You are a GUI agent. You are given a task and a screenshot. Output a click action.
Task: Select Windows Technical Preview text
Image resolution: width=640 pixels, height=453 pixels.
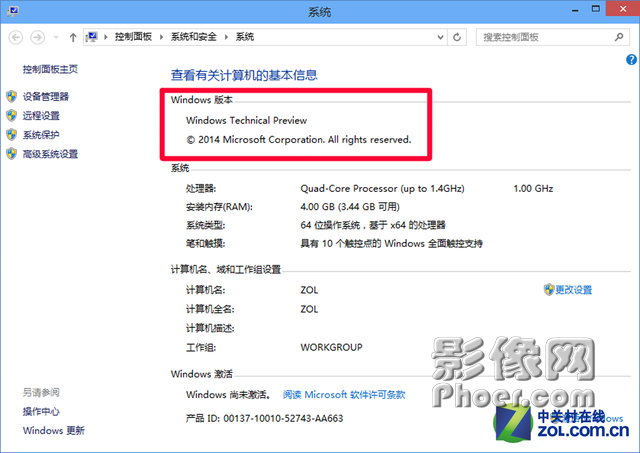[247, 121]
